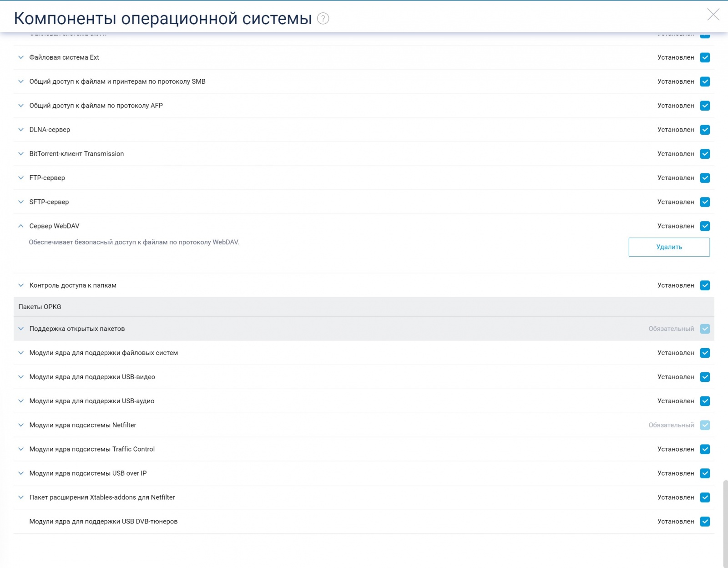728x568 pixels.
Task: Uncheck DLNA-сервер checkbox
Action: [x=705, y=130]
